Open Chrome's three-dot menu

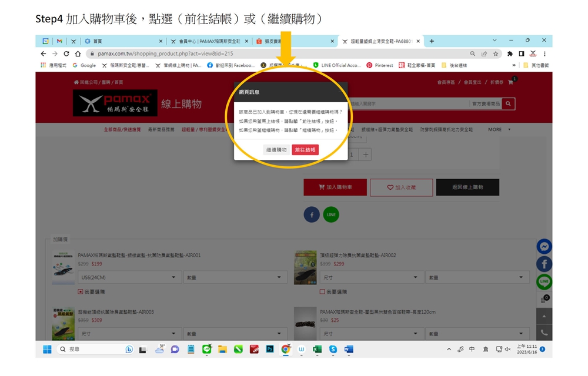click(x=544, y=53)
